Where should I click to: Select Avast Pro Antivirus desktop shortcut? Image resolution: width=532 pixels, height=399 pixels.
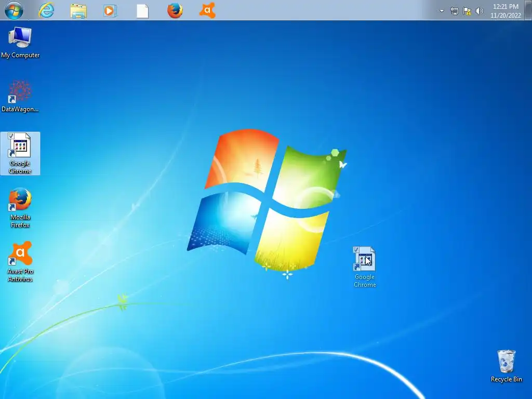tap(20, 262)
